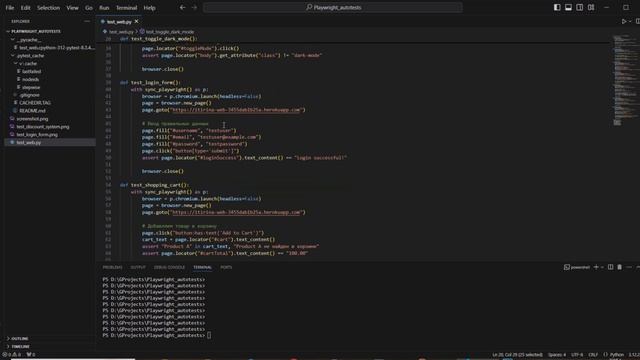The image size is (640, 360).
Task: Split the terminal
Action: 610,267
